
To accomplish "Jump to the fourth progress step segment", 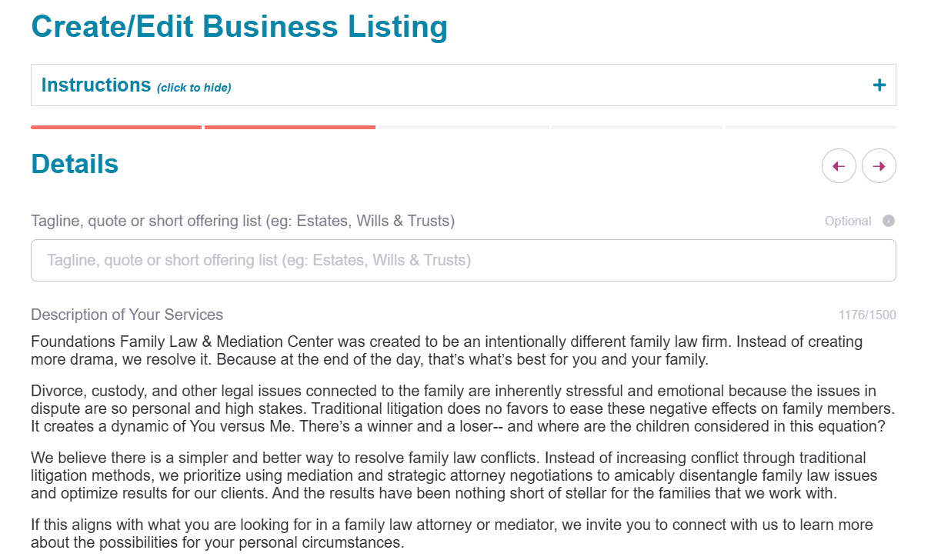I will 636,127.
